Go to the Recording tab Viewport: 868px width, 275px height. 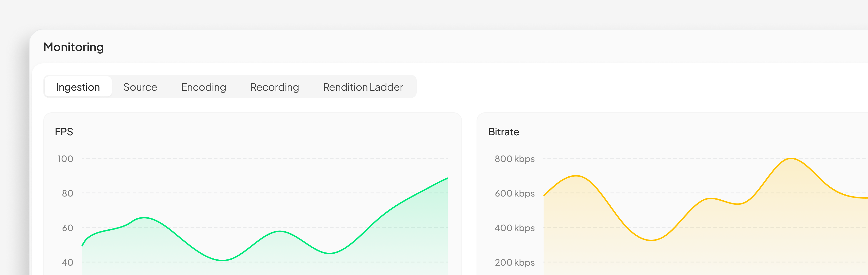(x=275, y=87)
